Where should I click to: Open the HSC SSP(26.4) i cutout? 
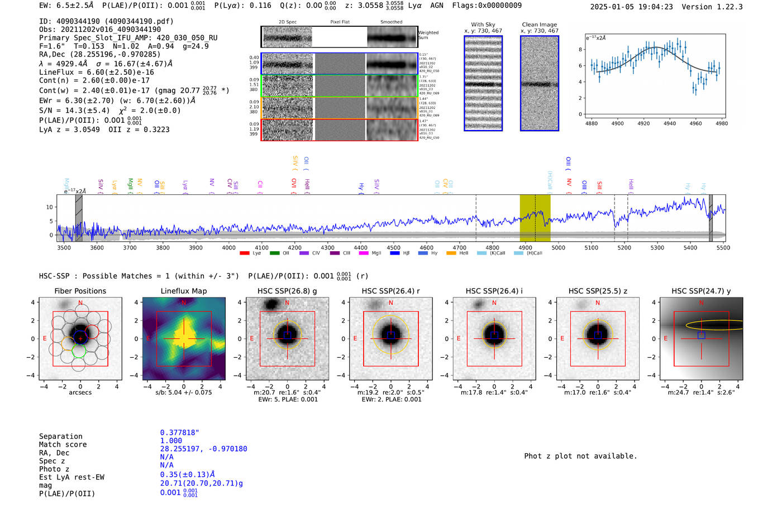494,339
